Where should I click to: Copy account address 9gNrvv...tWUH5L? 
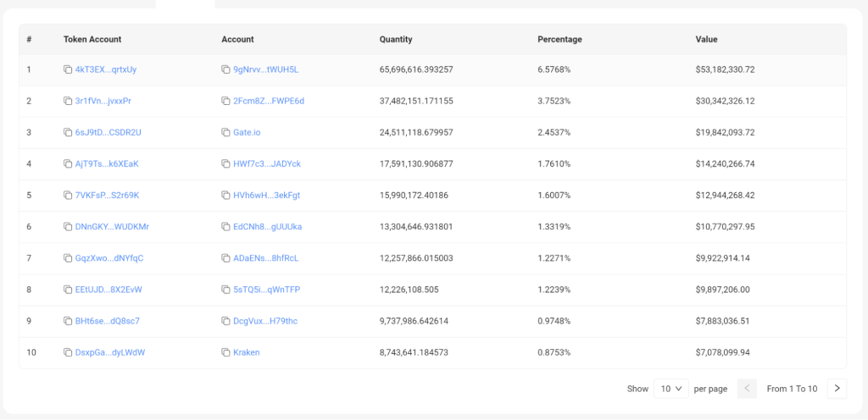point(225,69)
